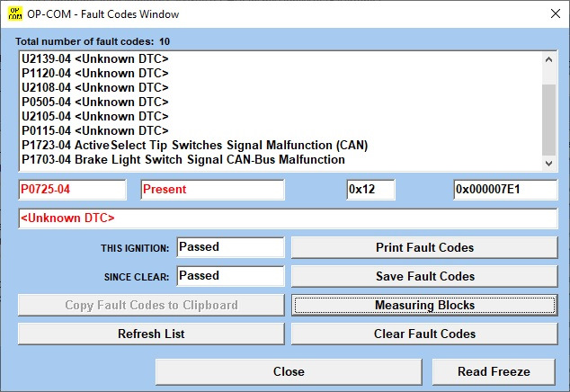Click the P0725-04 code field

pos(72,190)
